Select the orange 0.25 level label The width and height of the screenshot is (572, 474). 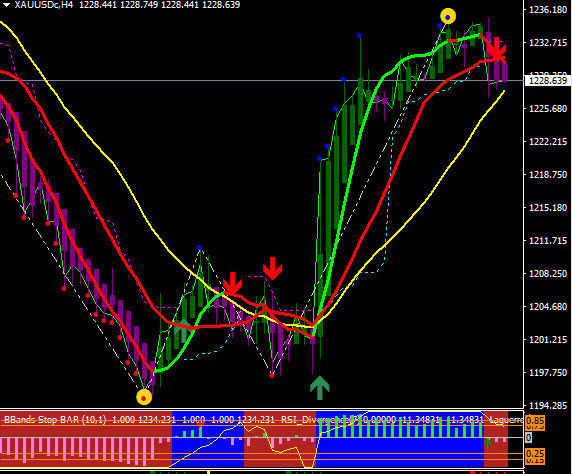[535, 454]
